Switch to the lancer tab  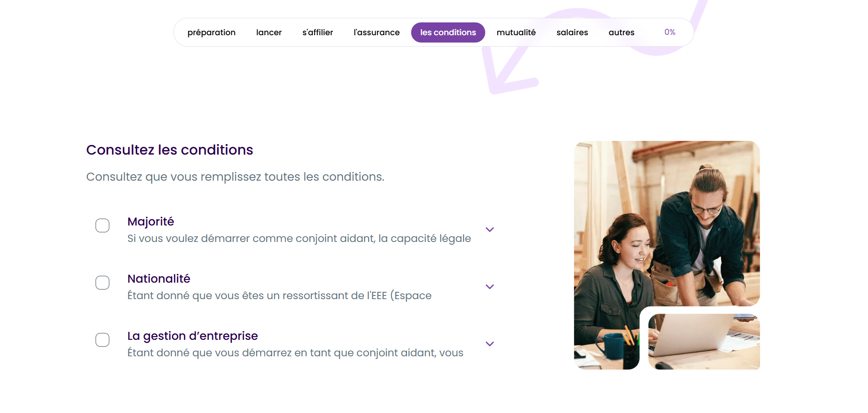(268, 32)
